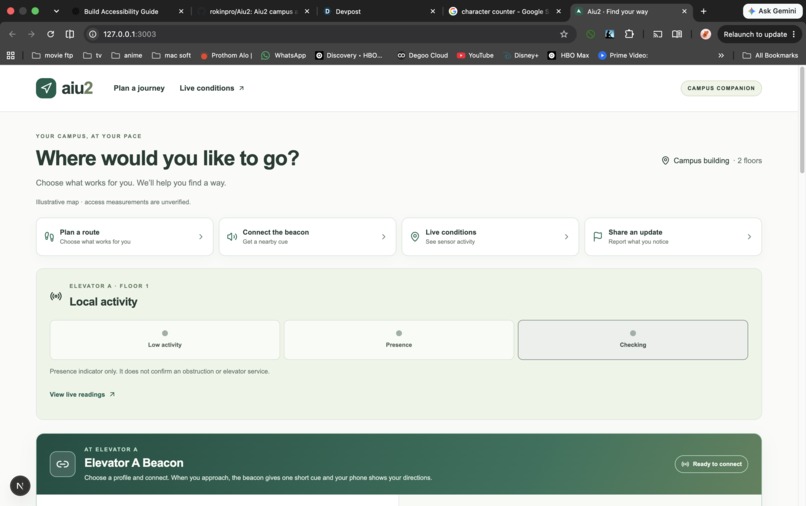
Task: Show hidden bookmarks with the double chevron
Action: tap(721, 55)
